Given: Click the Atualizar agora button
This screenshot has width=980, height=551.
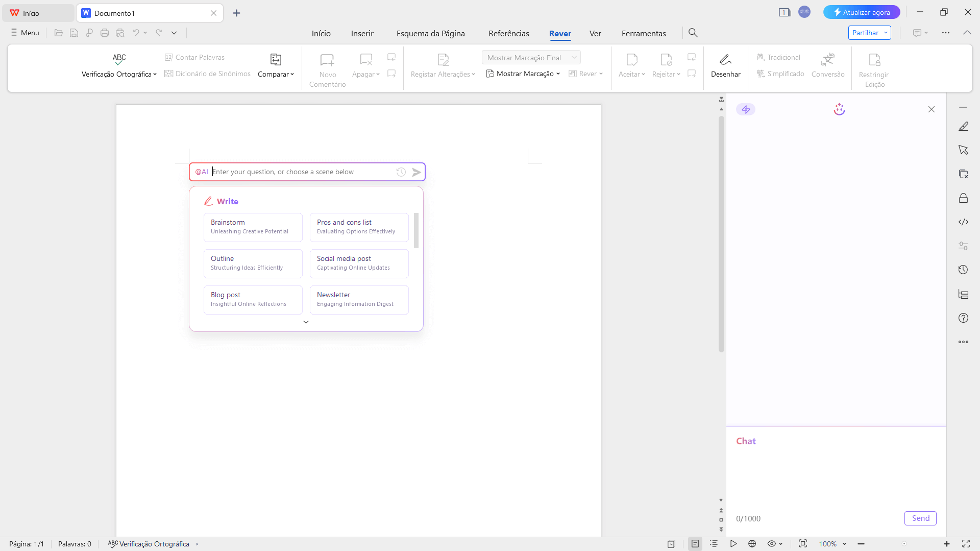Looking at the screenshot, I should click(861, 12).
